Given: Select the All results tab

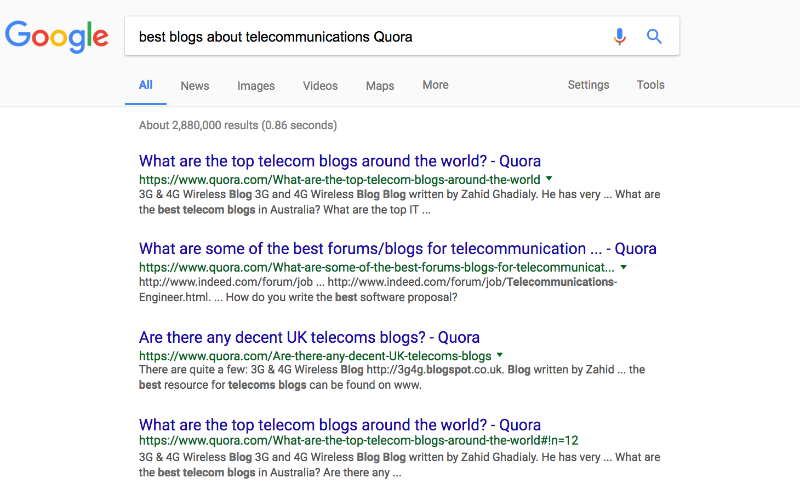Looking at the screenshot, I should tap(145, 85).
